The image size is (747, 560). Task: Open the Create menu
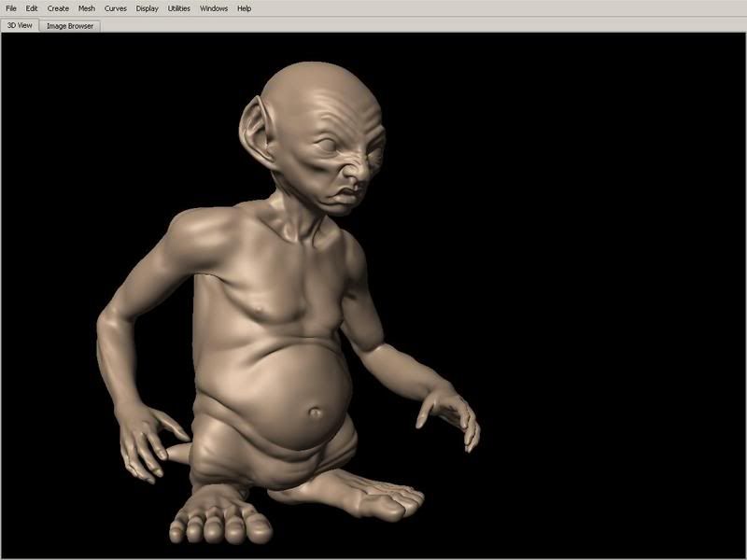pyautogui.click(x=58, y=8)
